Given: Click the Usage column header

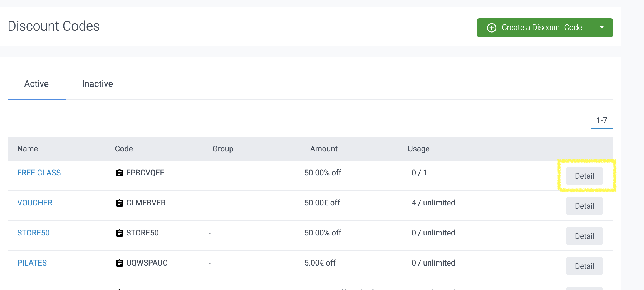Looking at the screenshot, I should point(418,149).
